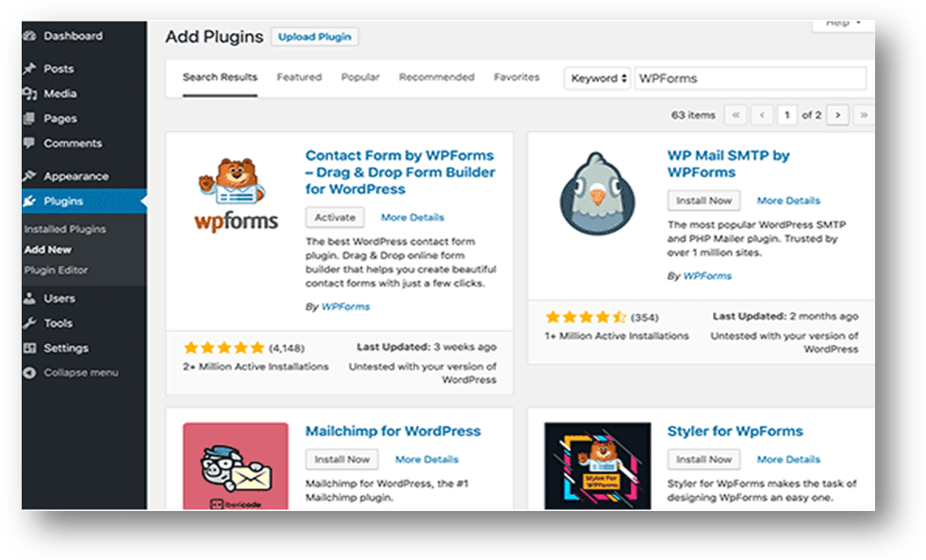Open the Settings menu label
The height and width of the screenshot is (560, 926).
pyautogui.click(x=66, y=348)
